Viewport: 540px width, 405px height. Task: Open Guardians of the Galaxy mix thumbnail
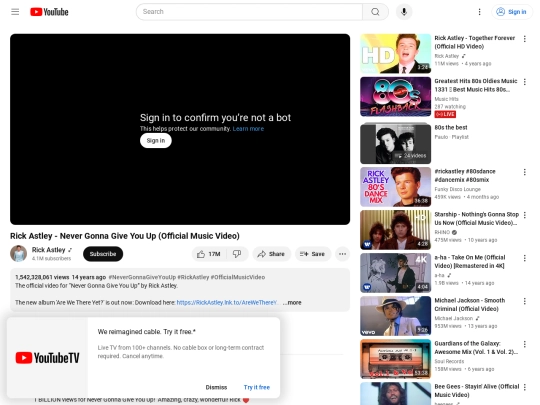click(x=395, y=359)
